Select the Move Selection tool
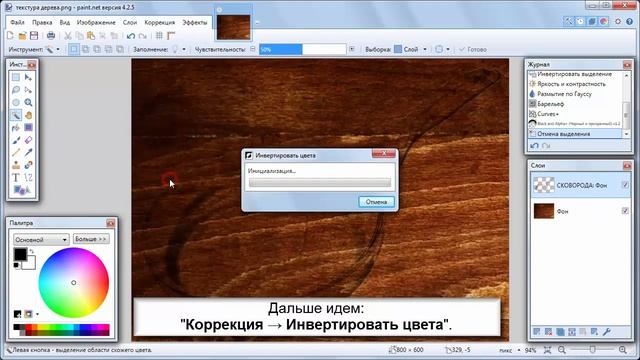The height and width of the screenshot is (360, 640). click(28, 90)
